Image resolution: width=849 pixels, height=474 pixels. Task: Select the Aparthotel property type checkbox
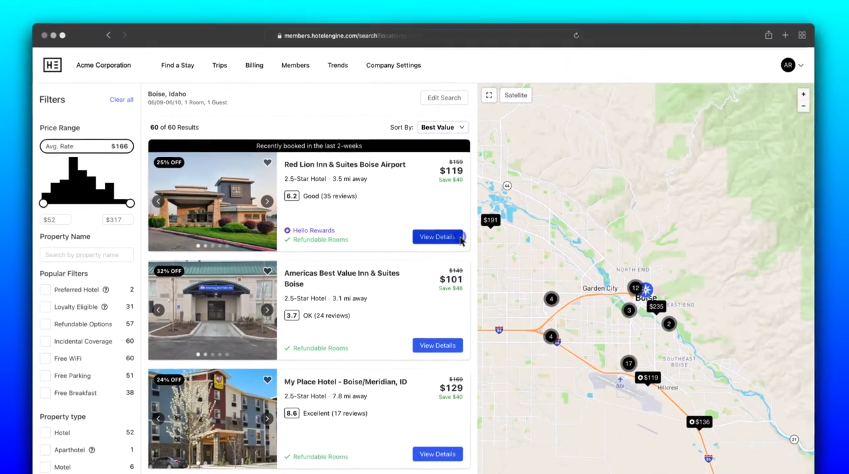45,450
